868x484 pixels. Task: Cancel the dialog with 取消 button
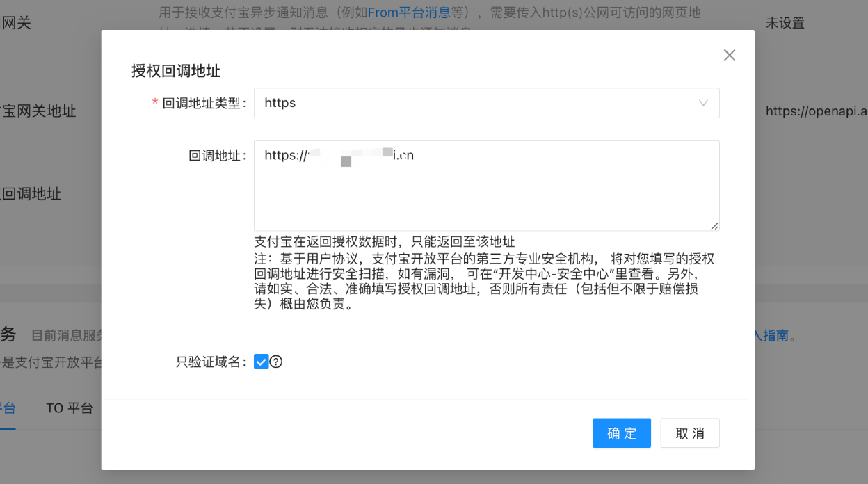[689, 433]
